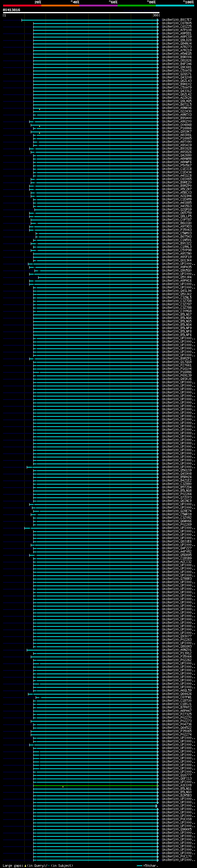Select the UniRef100_C5XAT8 entry
The image size is (197, 868).
pos(176,71)
